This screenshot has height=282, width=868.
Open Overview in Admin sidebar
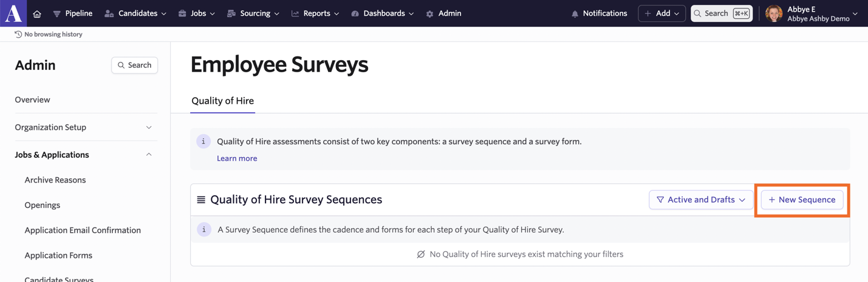[33, 99]
